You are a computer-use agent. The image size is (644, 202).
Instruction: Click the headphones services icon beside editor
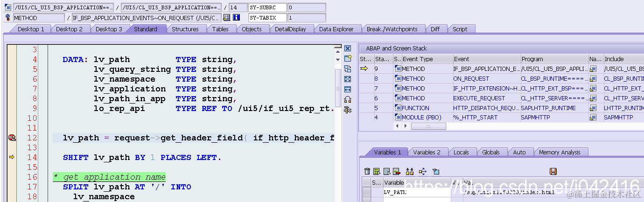click(347, 100)
